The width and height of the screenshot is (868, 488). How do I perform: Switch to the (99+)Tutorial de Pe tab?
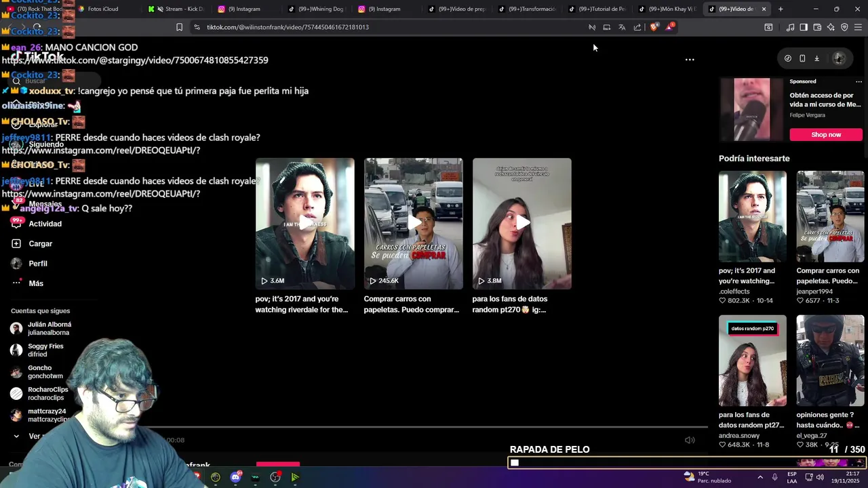[596, 9]
